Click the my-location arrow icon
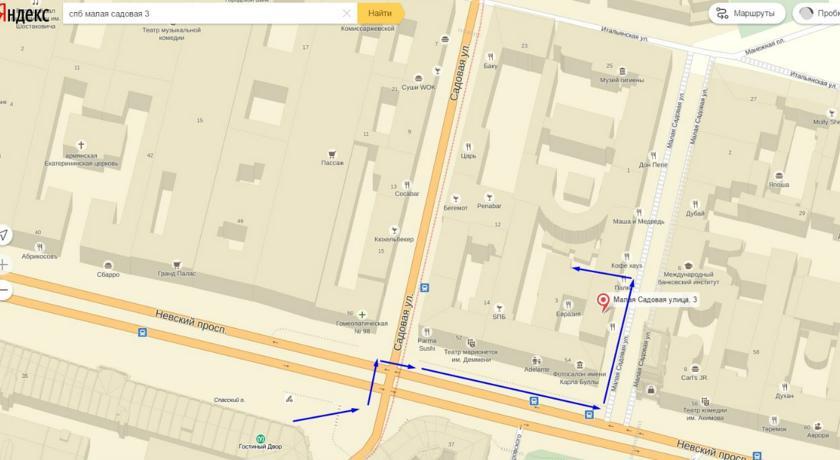This screenshot has height=460, width=840. [x=4, y=235]
